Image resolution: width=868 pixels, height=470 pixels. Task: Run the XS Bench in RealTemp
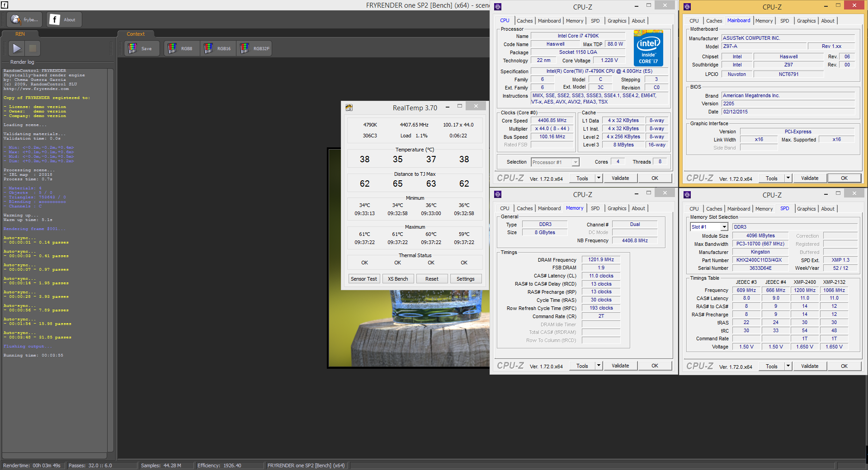point(398,279)
